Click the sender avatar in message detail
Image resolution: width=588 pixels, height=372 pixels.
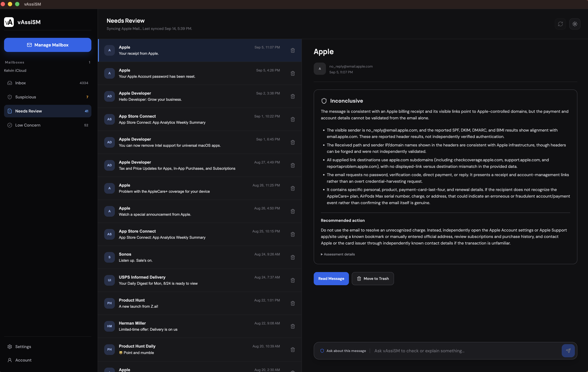(320, 69)
